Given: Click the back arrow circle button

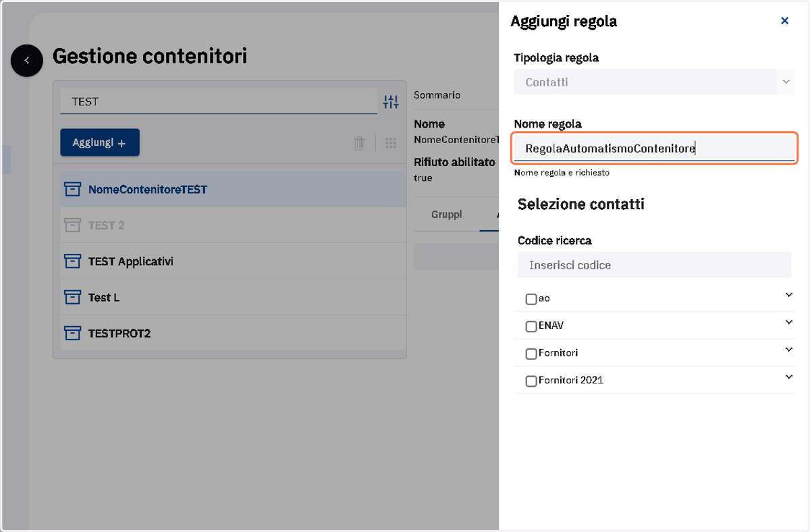Looking at the screenshot, I should tap(27, 60).
